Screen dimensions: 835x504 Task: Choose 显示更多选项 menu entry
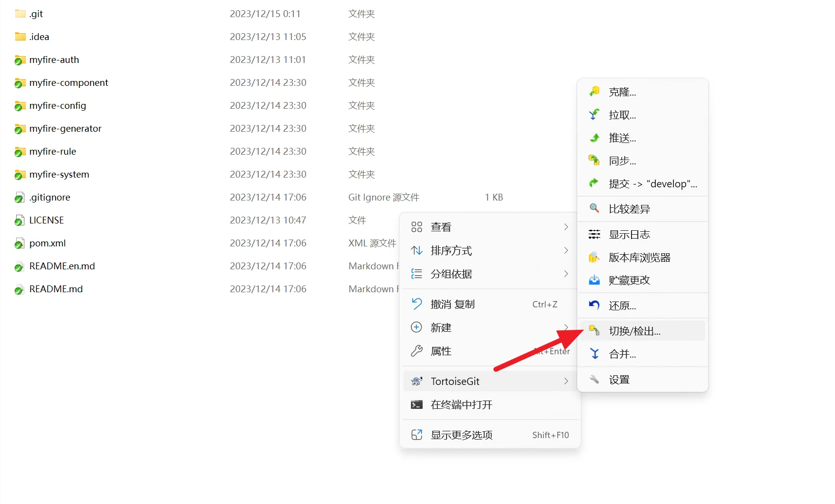tap(461, 435)
